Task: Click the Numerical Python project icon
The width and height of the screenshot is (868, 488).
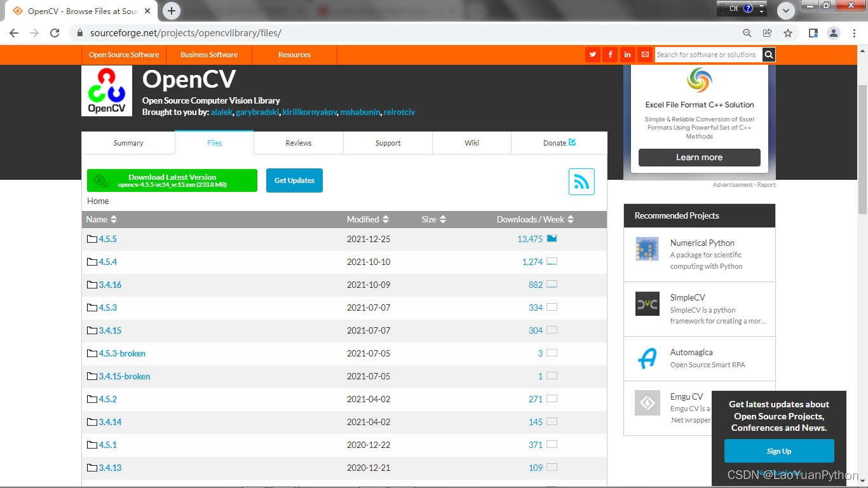Action: coord(647,248)
